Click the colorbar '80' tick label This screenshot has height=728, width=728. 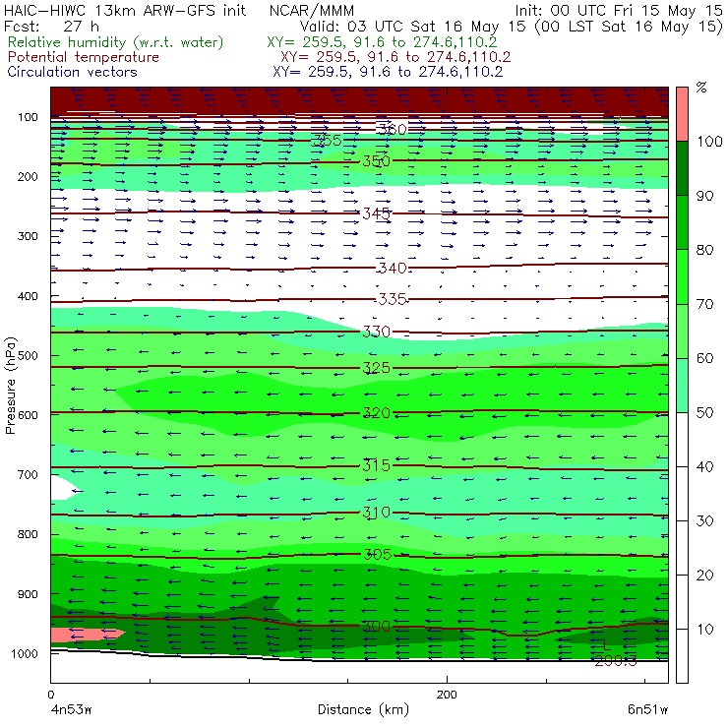[x=704, y=250]
